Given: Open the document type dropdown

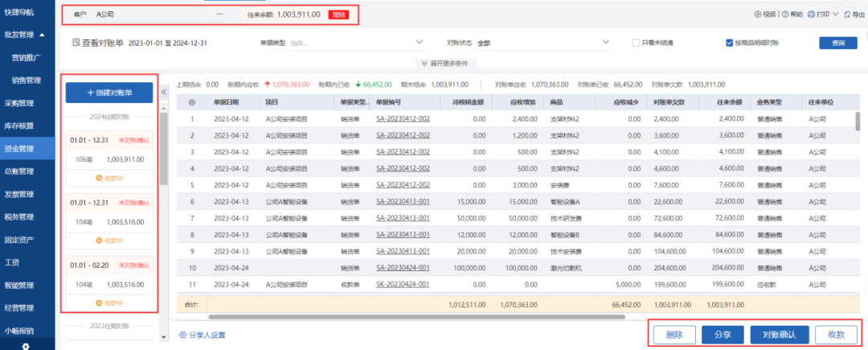Looking at the screenshot, I should (419, 42).
